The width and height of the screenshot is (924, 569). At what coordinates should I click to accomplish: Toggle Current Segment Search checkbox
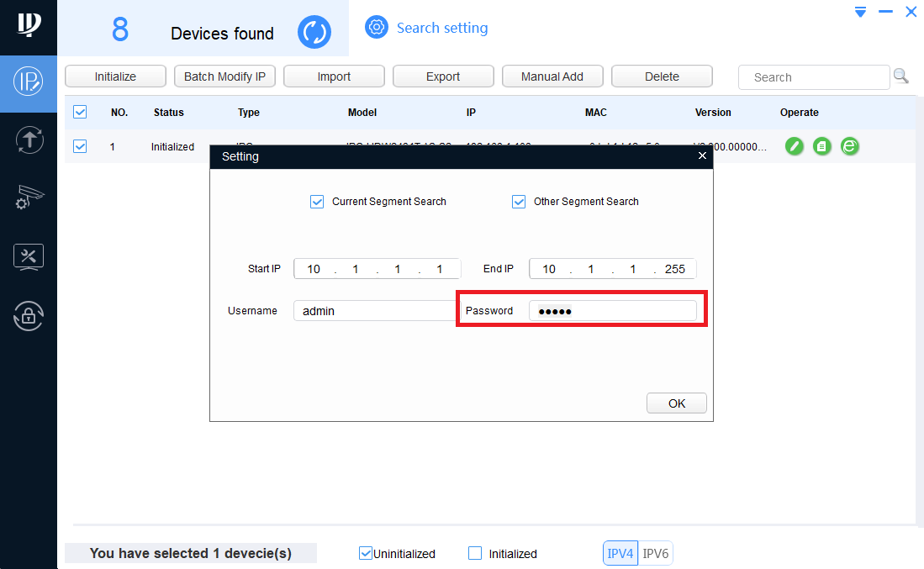pos(317,202)
